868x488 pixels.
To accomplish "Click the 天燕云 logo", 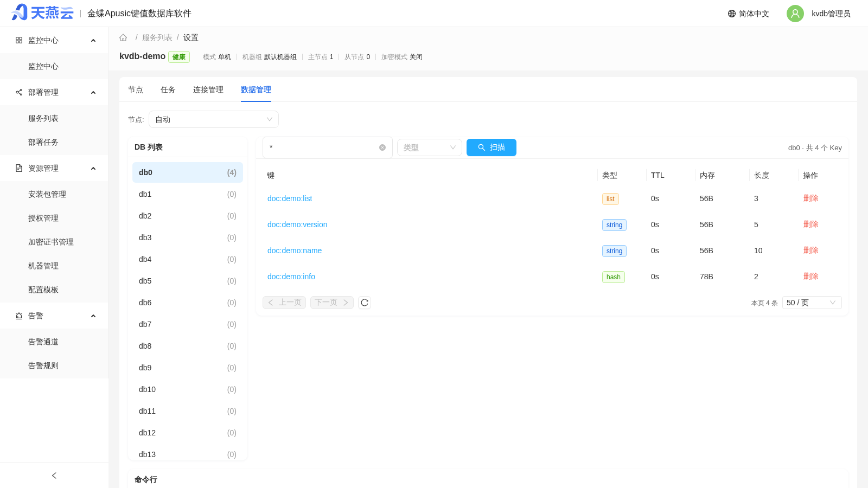I will pos(42,12).
